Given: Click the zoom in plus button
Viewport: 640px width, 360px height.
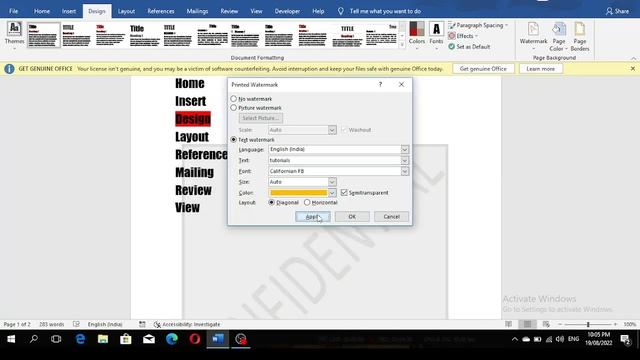Looking at the screenshot, I should pos(616,324).
